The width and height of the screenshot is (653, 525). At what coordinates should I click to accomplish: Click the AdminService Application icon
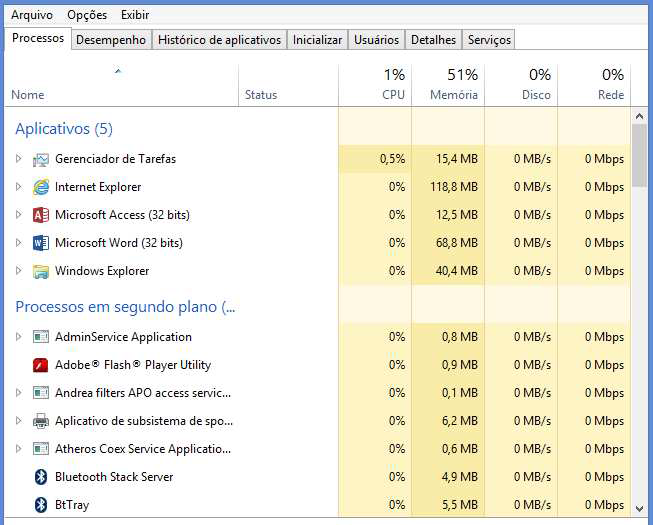[41, 337]
